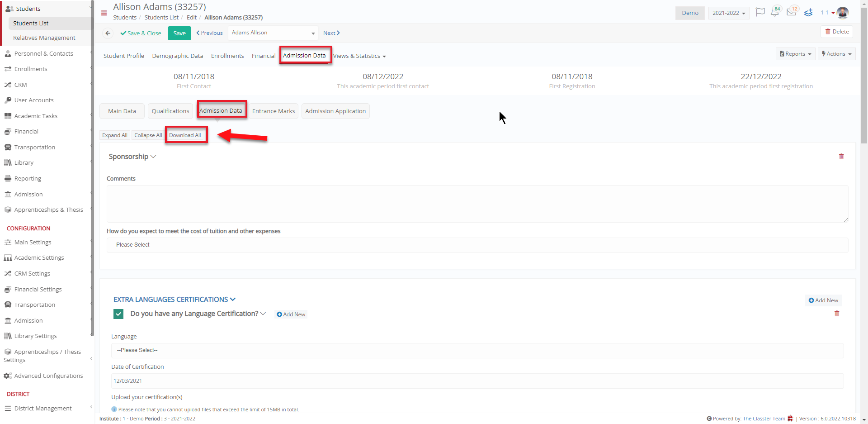This screenshot has width=868, height=424.
Task: Open the bell notifications icon
Action: click(x=775, y=12)
